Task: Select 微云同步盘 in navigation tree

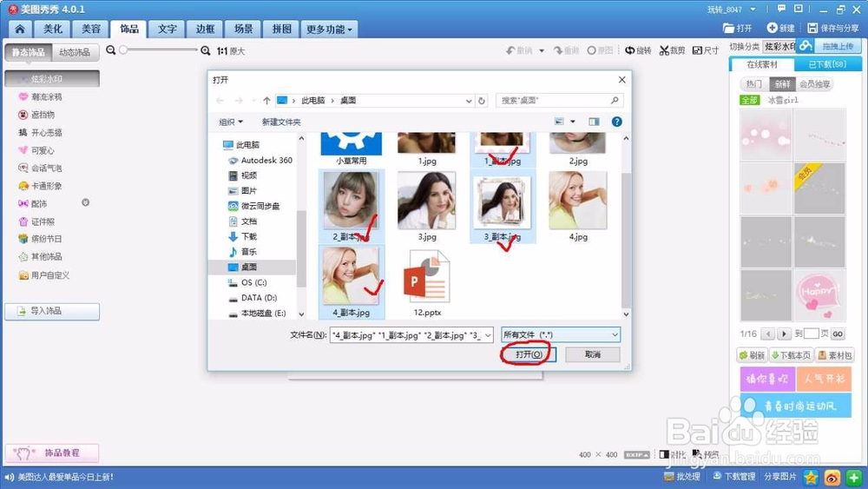Action: pos(254,206)
